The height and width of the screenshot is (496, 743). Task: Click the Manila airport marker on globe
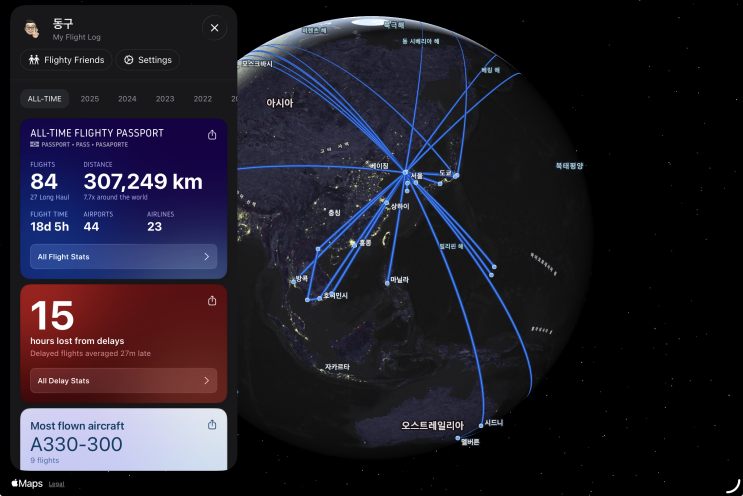[387, 283]
